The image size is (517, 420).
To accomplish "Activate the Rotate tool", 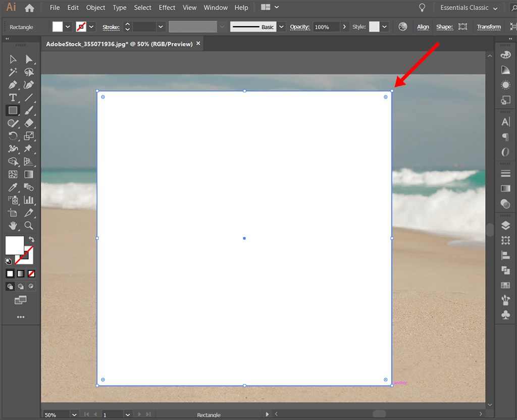I will (13, 136).
